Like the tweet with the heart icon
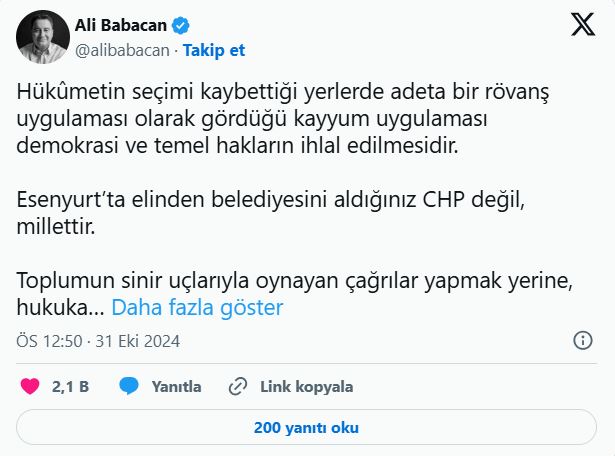Image resolution: width=615 pixels, height=456 pixels. click(x=30, y=386)
